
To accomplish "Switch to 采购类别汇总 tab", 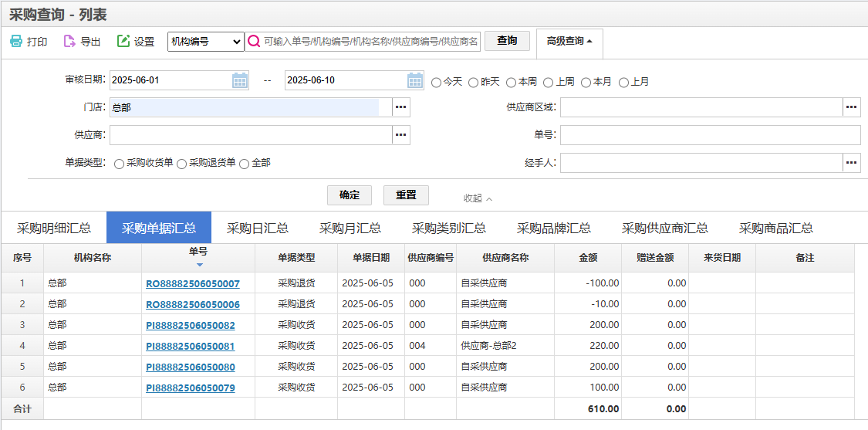I will (449, 228).
